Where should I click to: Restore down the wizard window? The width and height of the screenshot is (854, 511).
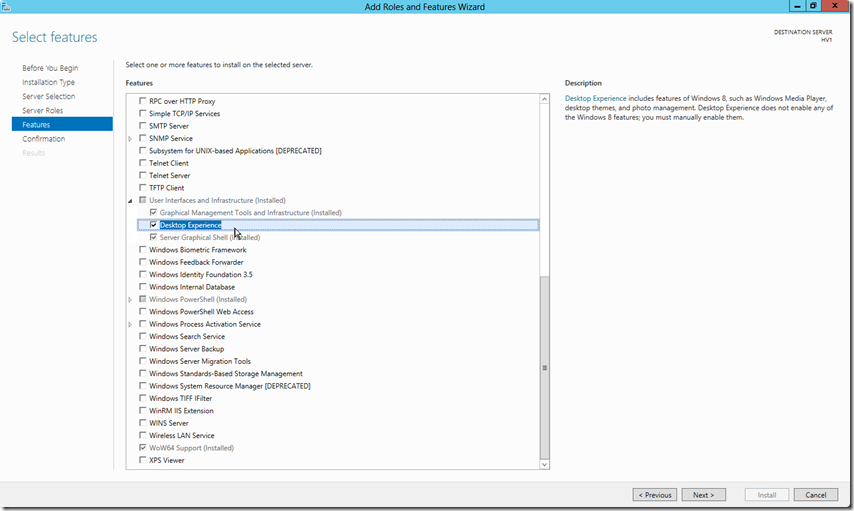pos(813,6)
